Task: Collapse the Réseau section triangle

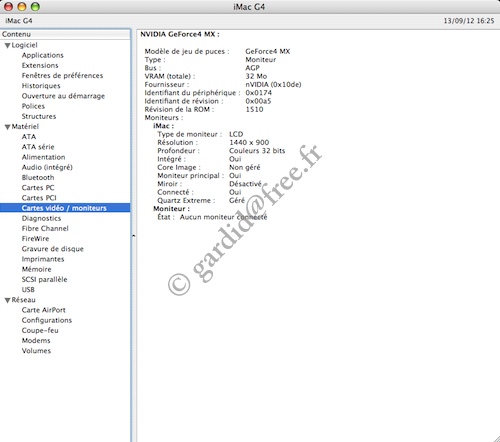Action: (x=7, y=300)
